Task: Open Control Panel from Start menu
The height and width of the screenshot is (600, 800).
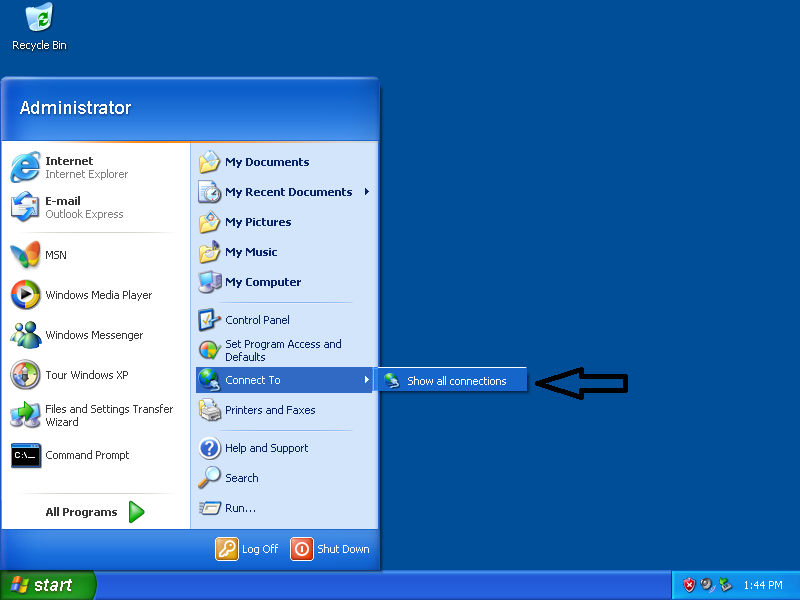Action: tap(257, 320)
